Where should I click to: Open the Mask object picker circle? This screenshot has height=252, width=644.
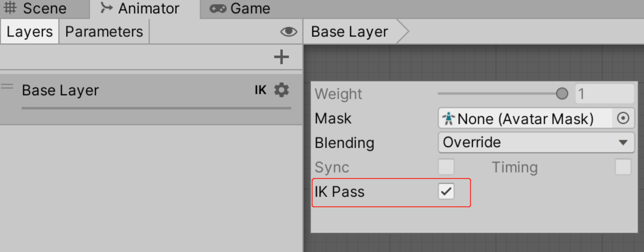click(623, 118)
